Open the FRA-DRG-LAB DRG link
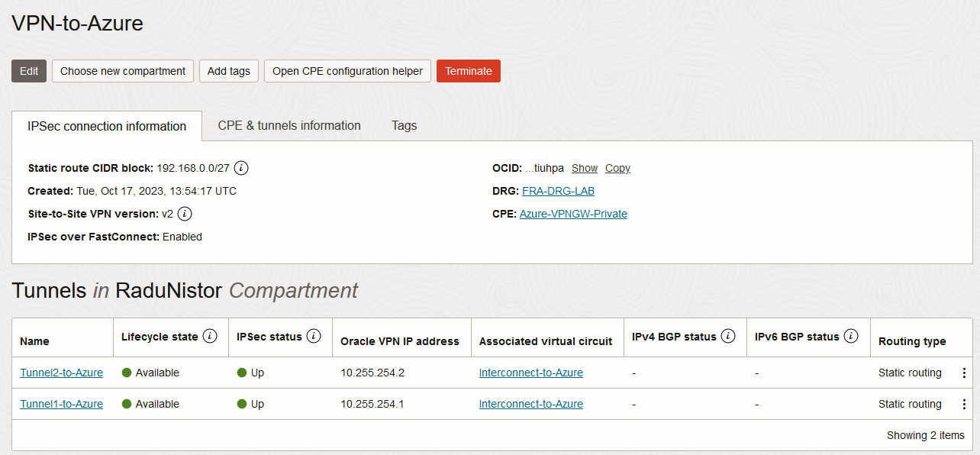The image size is (980, 455). [558, 191]
